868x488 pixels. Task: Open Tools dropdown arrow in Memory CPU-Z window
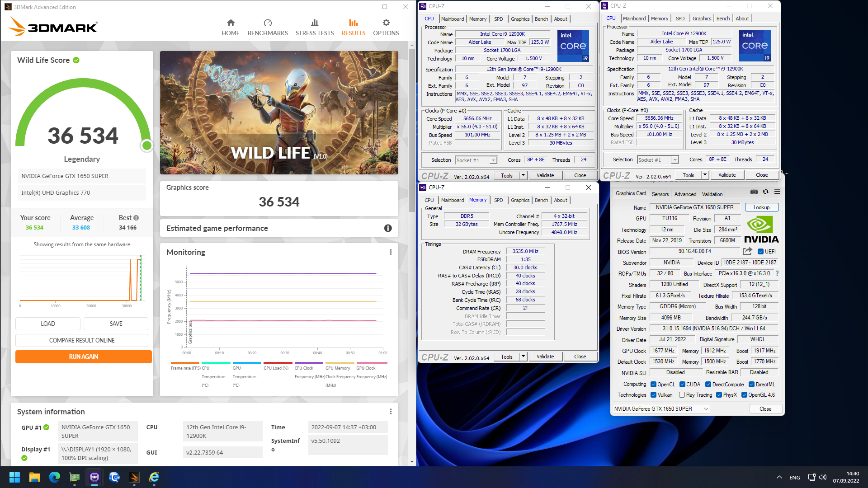pyautogui.click(x=523, y=357)
